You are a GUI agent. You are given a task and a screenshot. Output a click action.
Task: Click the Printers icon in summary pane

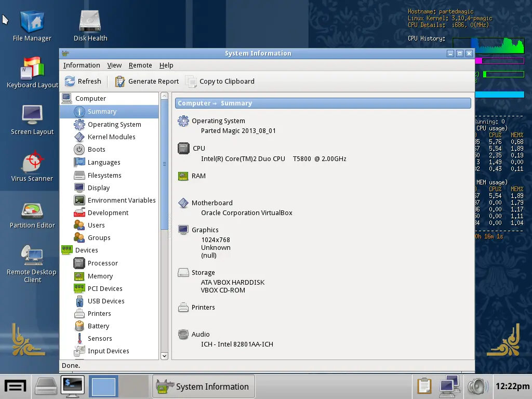pos(183,308)
